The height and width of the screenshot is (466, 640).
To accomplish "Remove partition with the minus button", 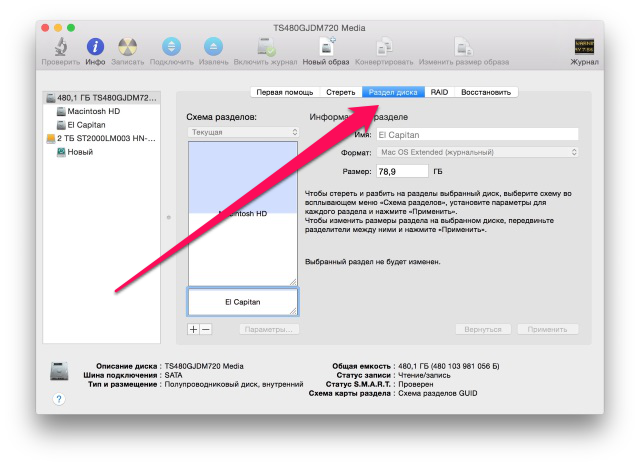I will pyautogui.click(x=206, y=329).
